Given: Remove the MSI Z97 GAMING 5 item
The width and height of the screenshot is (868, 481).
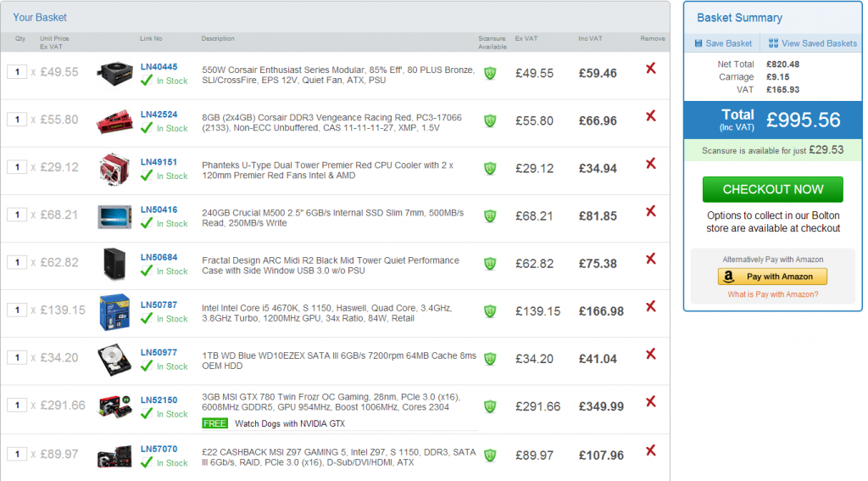Looking at the screenshot, I should click(x=651, y=451).
